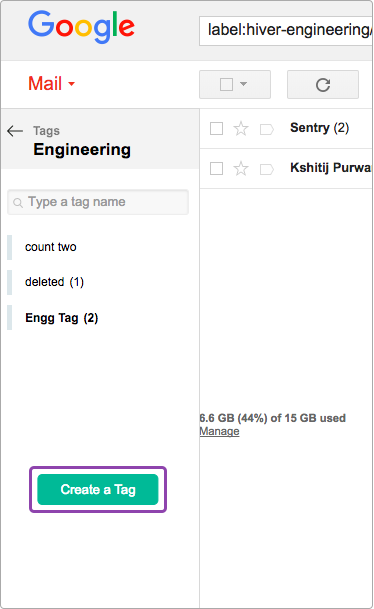This screenshot has height=609, width=374.
Task: Click the back arrow beside Tags
Action: (15, 131)
